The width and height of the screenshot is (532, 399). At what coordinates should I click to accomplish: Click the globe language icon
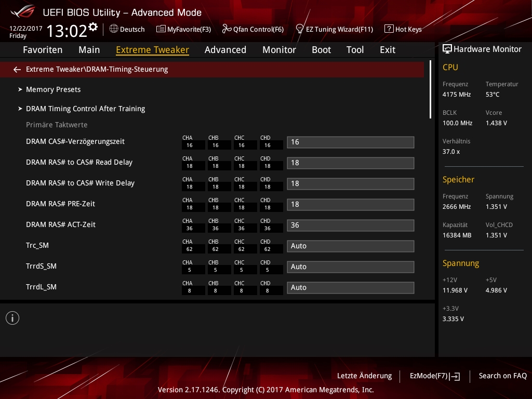tap(114, 29)
